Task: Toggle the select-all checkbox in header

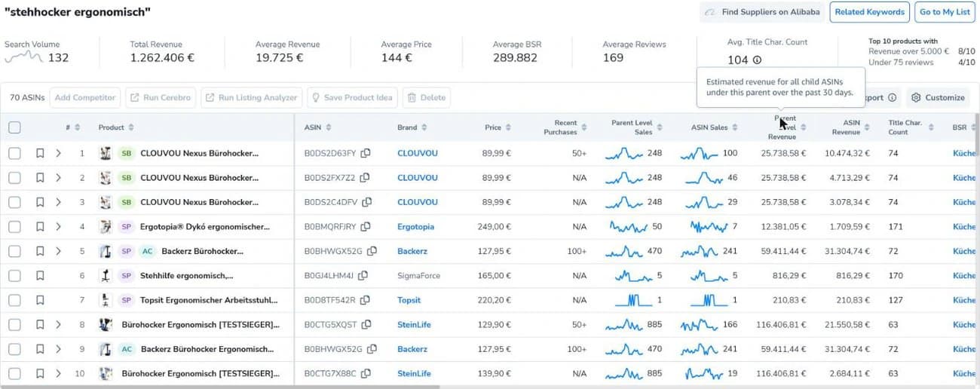Action: 14,127
